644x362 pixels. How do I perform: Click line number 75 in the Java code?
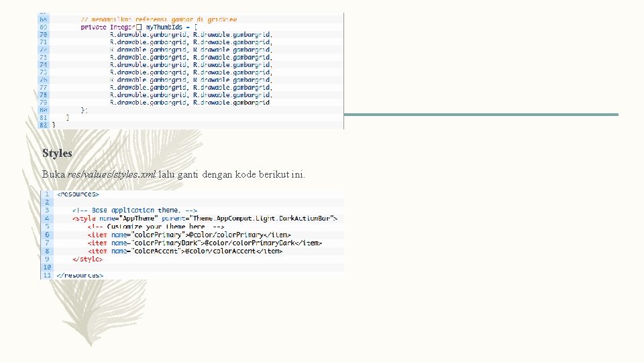point(44,72)
